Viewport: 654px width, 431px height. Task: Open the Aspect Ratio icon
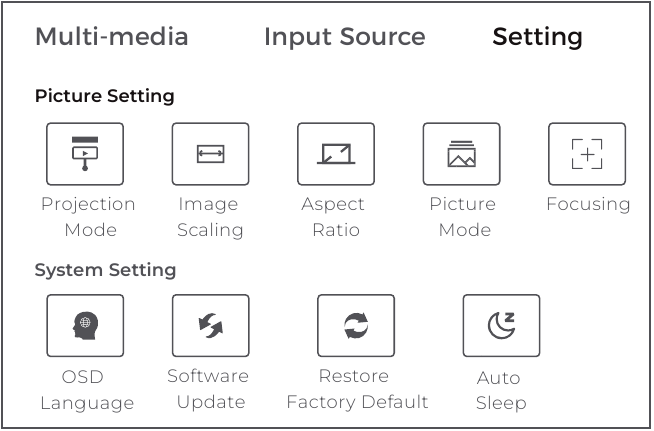336,154
